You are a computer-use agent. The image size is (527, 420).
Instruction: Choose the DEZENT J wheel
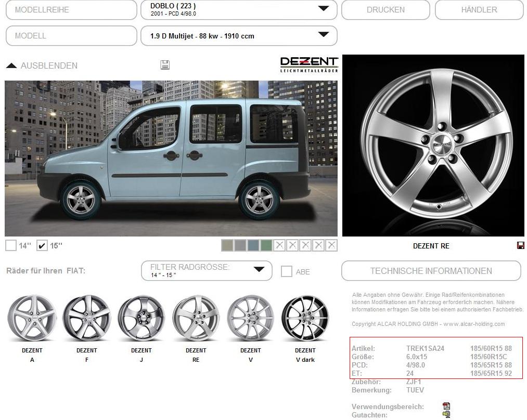[142, 318]
